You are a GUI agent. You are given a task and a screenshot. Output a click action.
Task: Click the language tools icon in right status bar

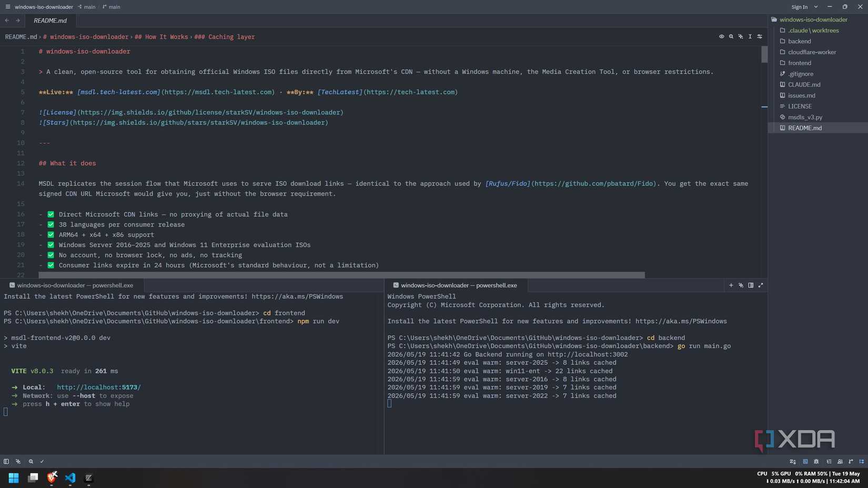click(793, 461)
